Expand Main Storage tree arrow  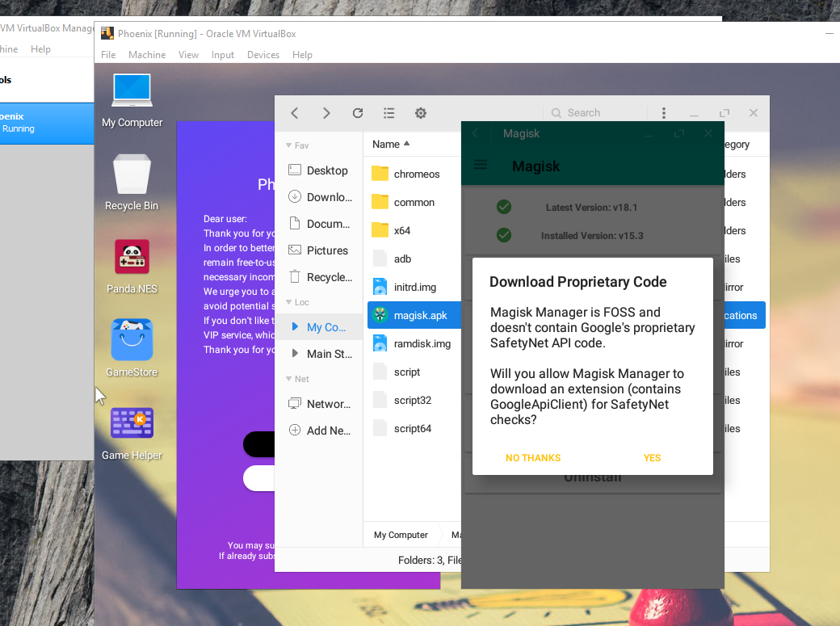(295, 353)
